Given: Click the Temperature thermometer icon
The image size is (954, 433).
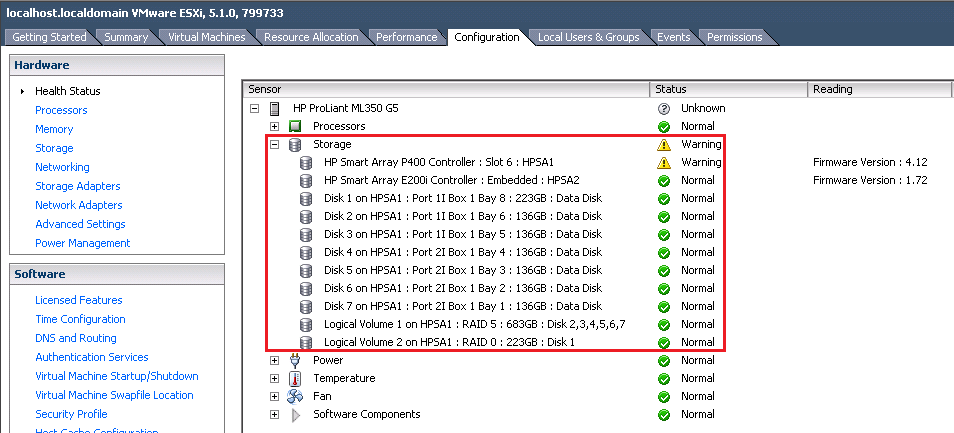Looking at the screenshot, I should (x=295, y=378).
